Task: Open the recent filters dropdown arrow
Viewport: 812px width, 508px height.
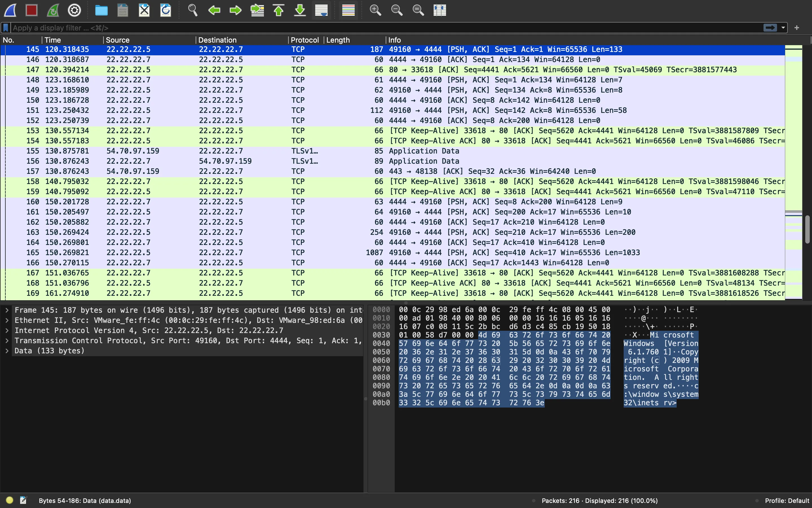Action: click(783, 28)
